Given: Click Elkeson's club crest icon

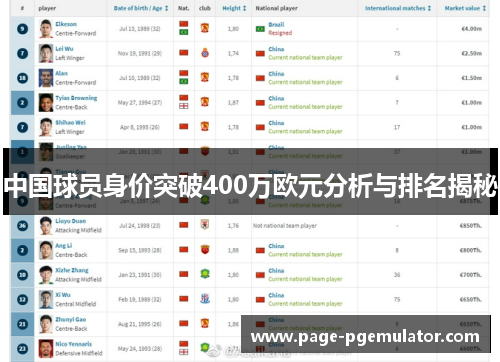Looking at the screenshot, I should click(205, 28).
